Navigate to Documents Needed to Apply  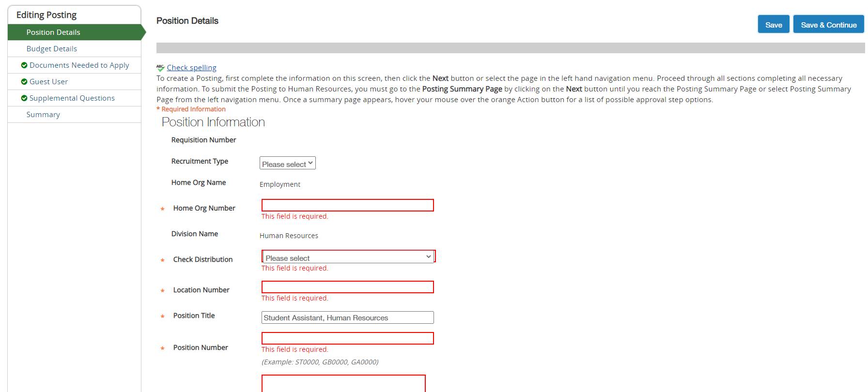point(79,65)
